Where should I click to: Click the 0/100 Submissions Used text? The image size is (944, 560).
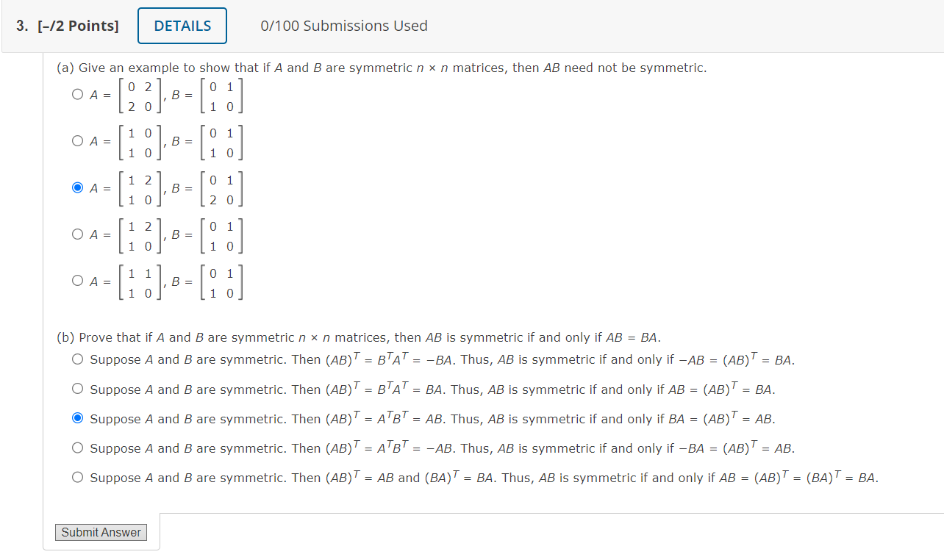[343, 26]
